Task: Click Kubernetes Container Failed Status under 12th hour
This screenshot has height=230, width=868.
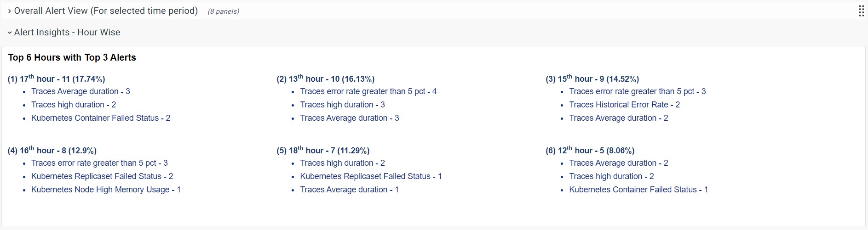Action: [638, 190]
